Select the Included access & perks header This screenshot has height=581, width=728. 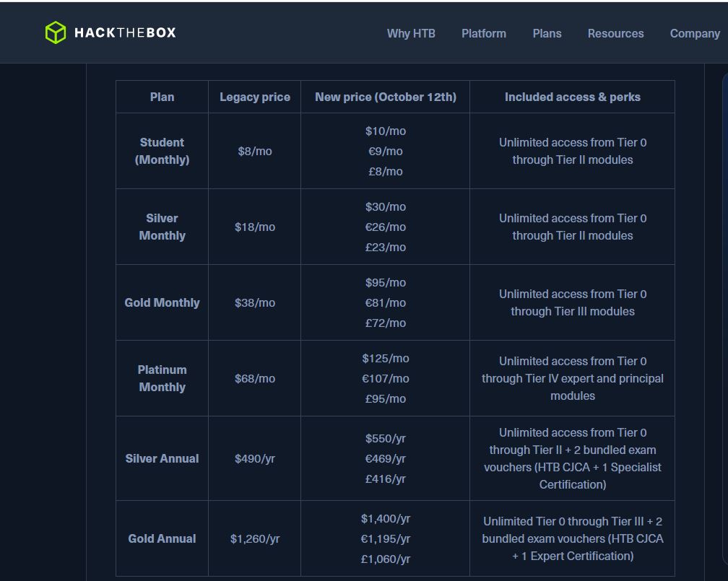(x=573, y=97)
